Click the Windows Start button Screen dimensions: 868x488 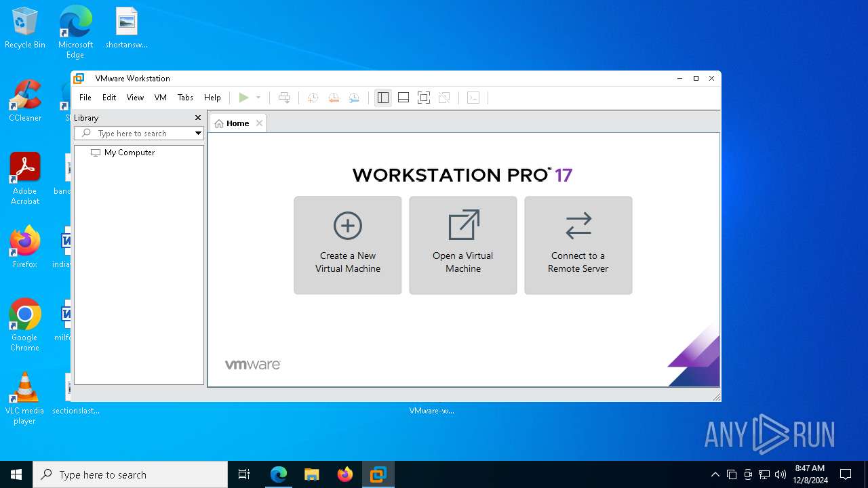(16, 474)
